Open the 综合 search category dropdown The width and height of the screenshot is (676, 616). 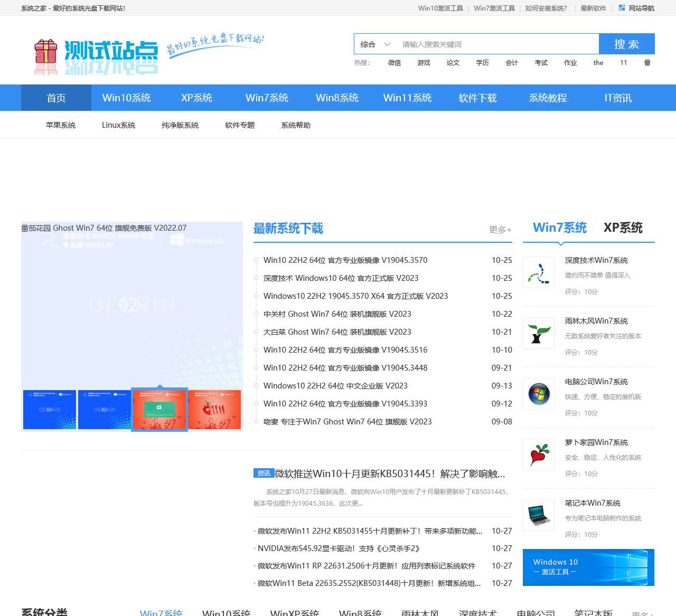pyautogui.click(x=375, y=44)
